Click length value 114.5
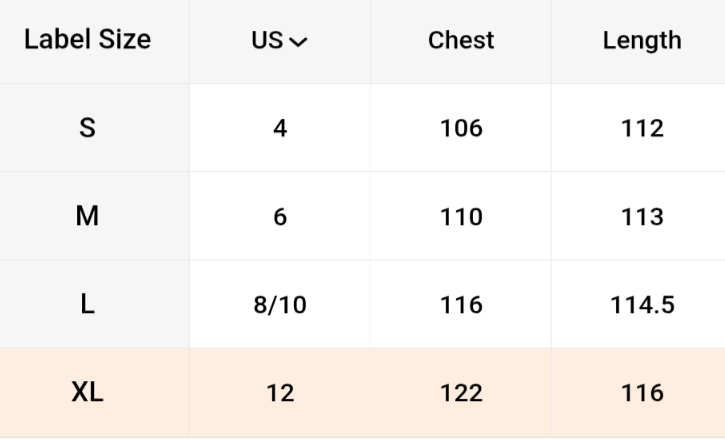This screenshot has width=725, height=440. [x=642, y=305]
